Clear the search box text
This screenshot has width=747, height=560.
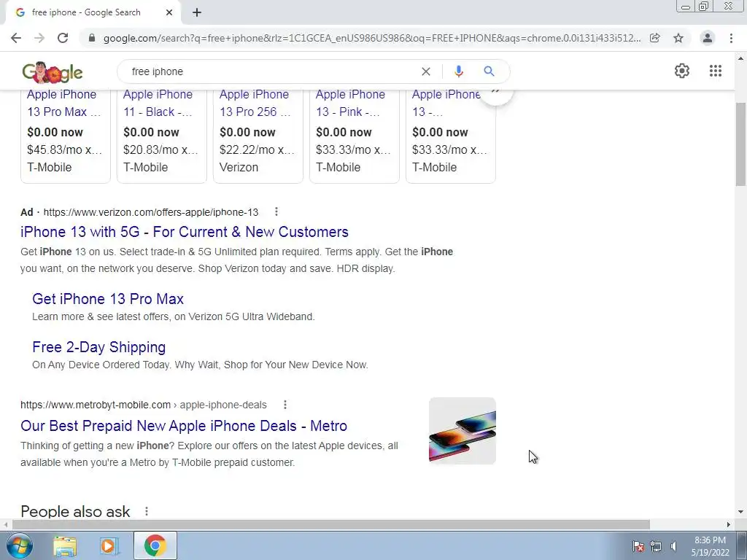[426, 71]
